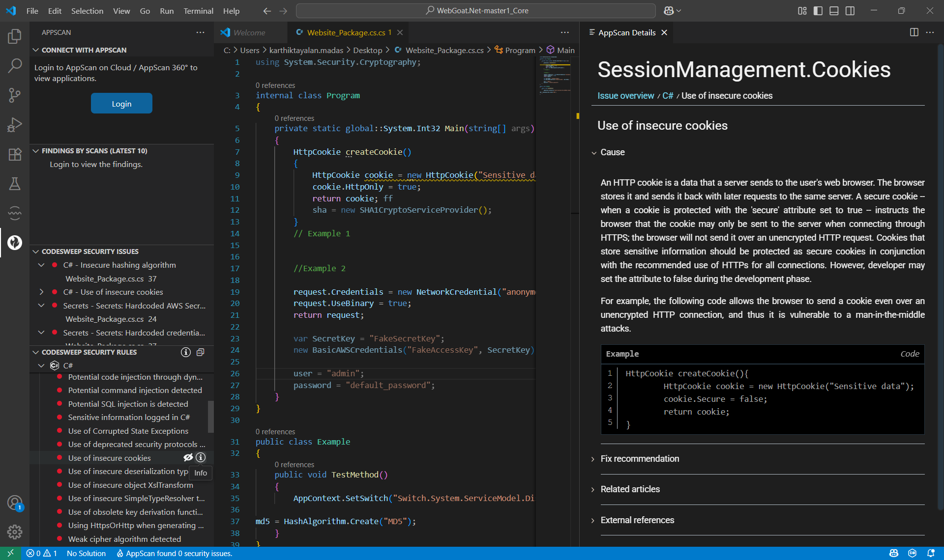Switch to the Welcome tab
This screenshot has width=944, height=560.
(x=249, y=32)
